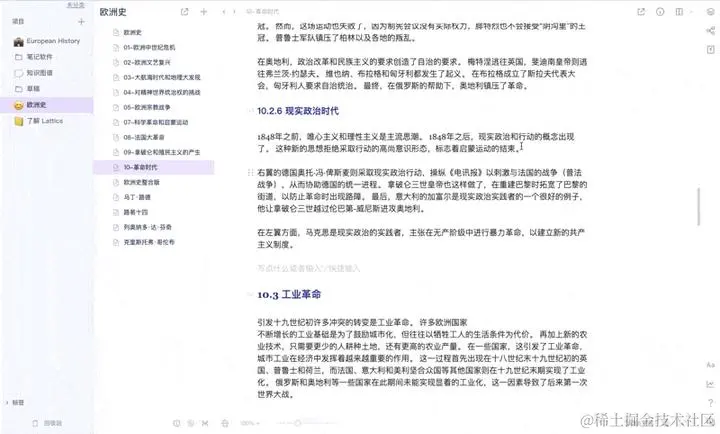Open article 05-欧洲宗教战争
720x434 pixels.
tap(142, 107)
